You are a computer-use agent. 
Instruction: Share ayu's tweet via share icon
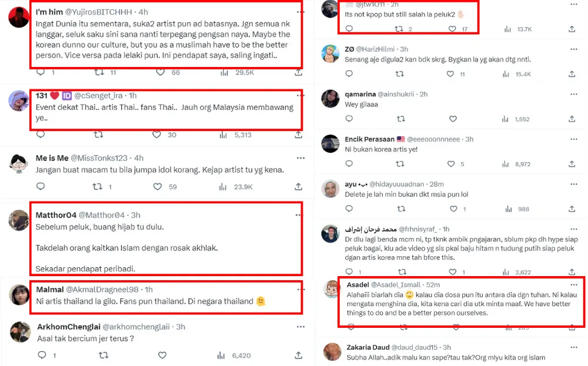(x=572, y=209)
